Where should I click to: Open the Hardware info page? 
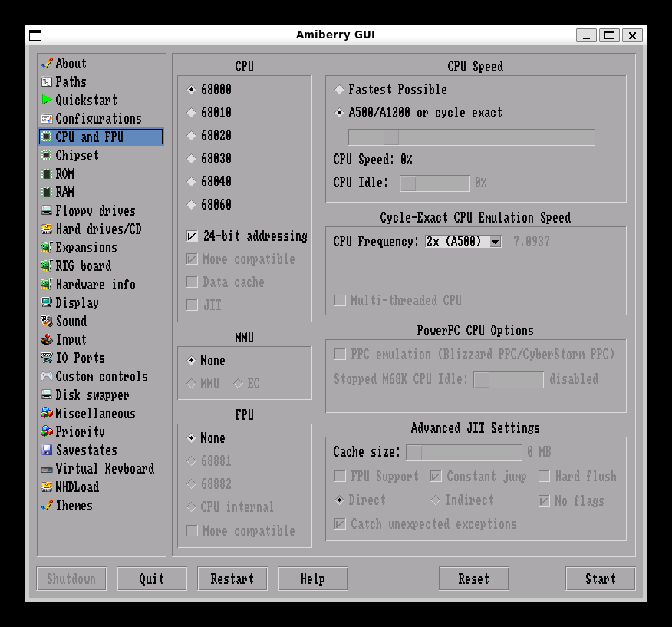click(95, 284)
